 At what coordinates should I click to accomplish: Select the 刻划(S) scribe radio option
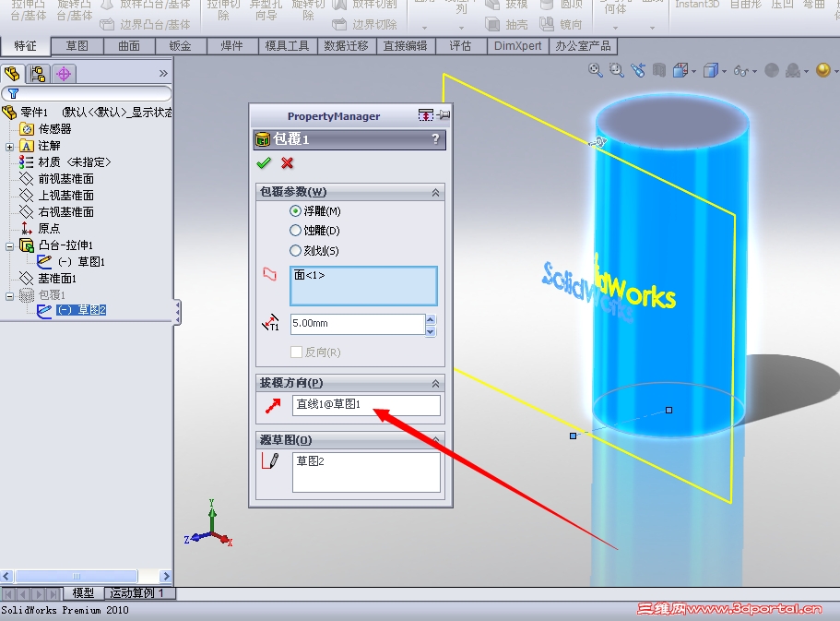(x=295, y=250)
